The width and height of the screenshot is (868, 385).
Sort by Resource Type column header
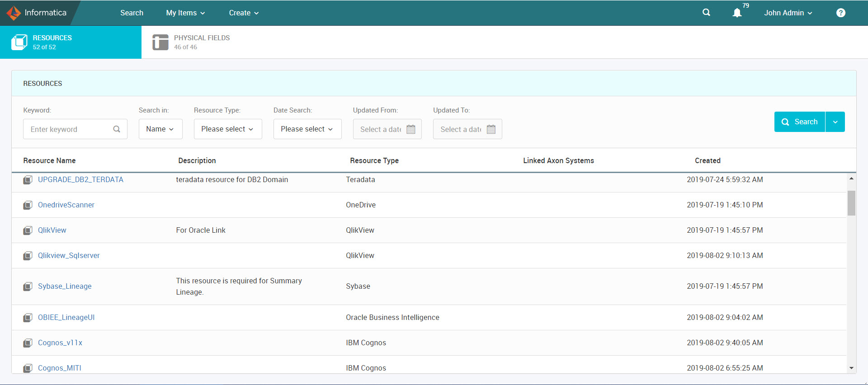[374, 161]
